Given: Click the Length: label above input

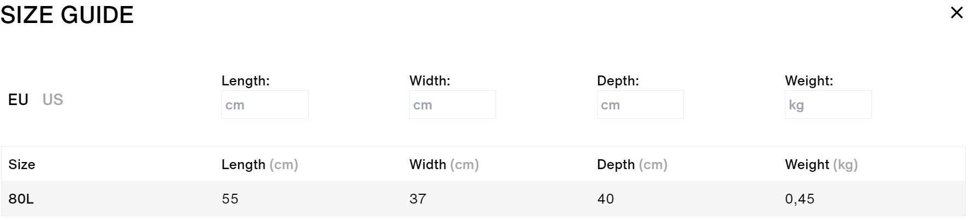Looking at the screenshot, I should tap(246, 80).
